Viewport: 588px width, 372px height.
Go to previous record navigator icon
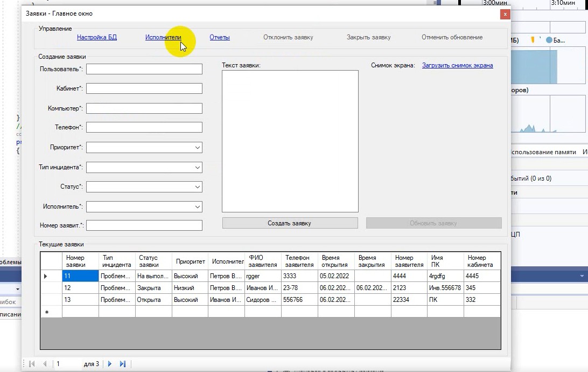[45, 364]
